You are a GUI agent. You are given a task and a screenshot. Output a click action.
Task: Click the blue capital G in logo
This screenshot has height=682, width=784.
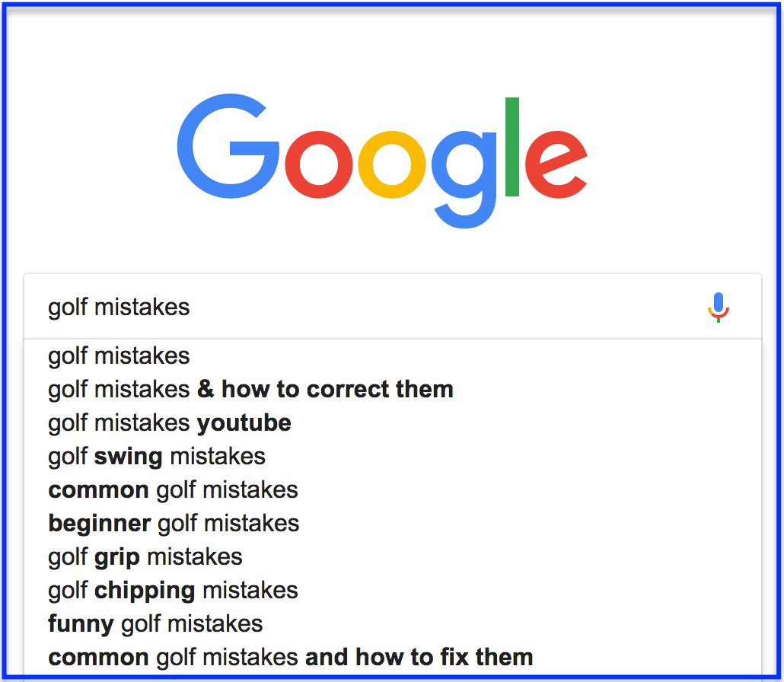click(x=228, y=146)
